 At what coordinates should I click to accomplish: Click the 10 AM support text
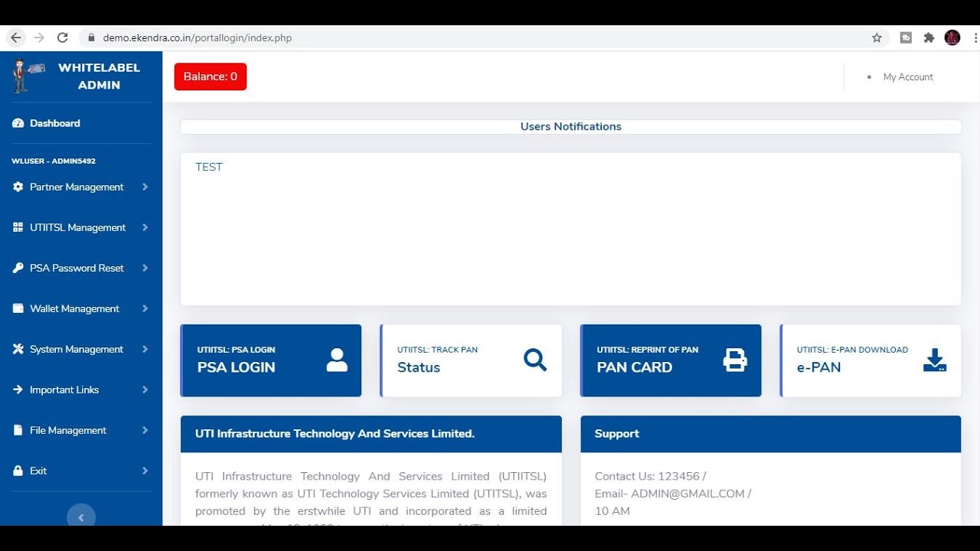point(612,511)
